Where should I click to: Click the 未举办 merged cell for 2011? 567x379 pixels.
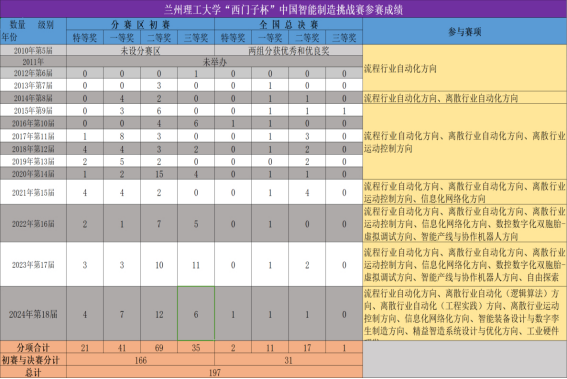(x=214, y=61)
